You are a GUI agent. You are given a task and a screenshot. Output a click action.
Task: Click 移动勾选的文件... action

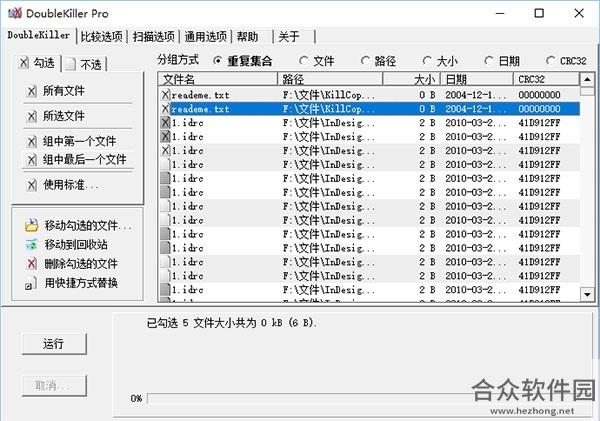click(x=88, y=225)
